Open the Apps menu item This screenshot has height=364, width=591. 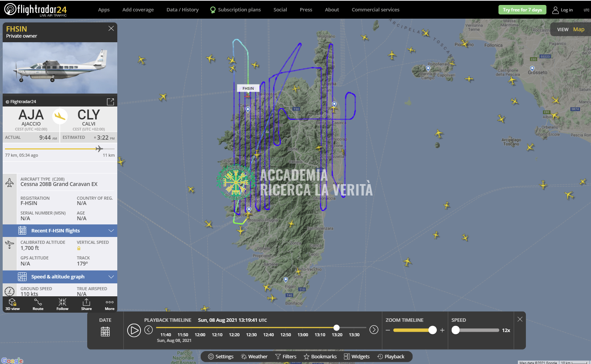click(104, 10)
